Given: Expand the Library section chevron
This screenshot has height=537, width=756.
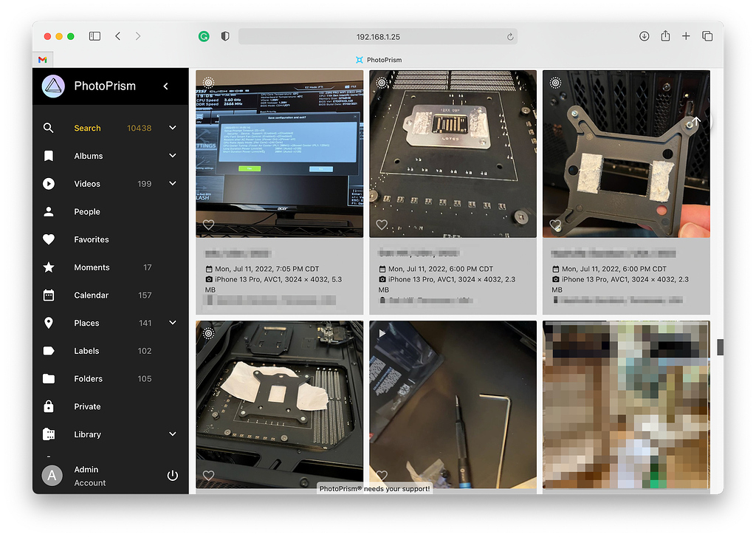Looking at the screenshot, I should (172, 434).
